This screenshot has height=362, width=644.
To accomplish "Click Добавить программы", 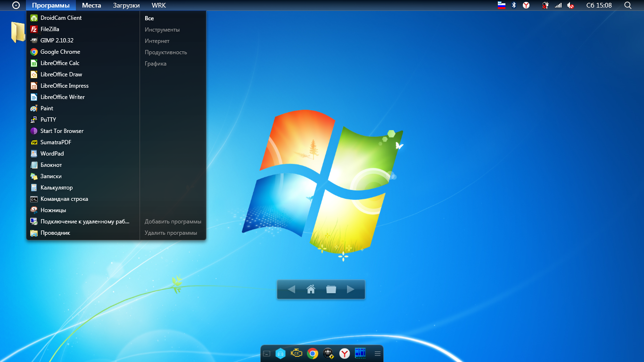I will pyautogui.click(x=173, y=222).
